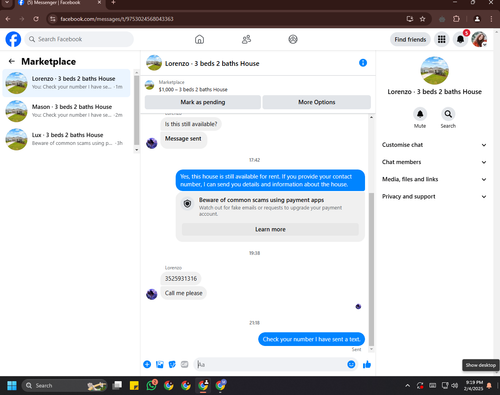500x395 pixels.
Task: Click Check your number sent message bubble
Action: 312,339
